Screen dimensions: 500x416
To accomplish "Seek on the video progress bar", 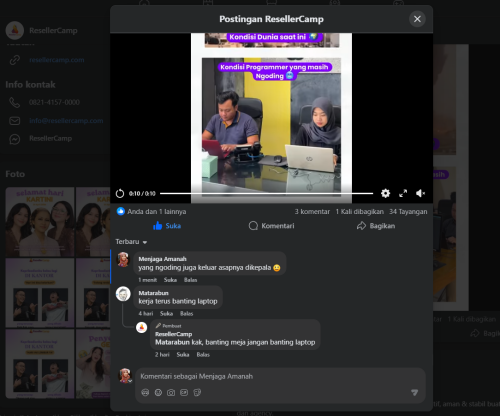I will (266, 193).
